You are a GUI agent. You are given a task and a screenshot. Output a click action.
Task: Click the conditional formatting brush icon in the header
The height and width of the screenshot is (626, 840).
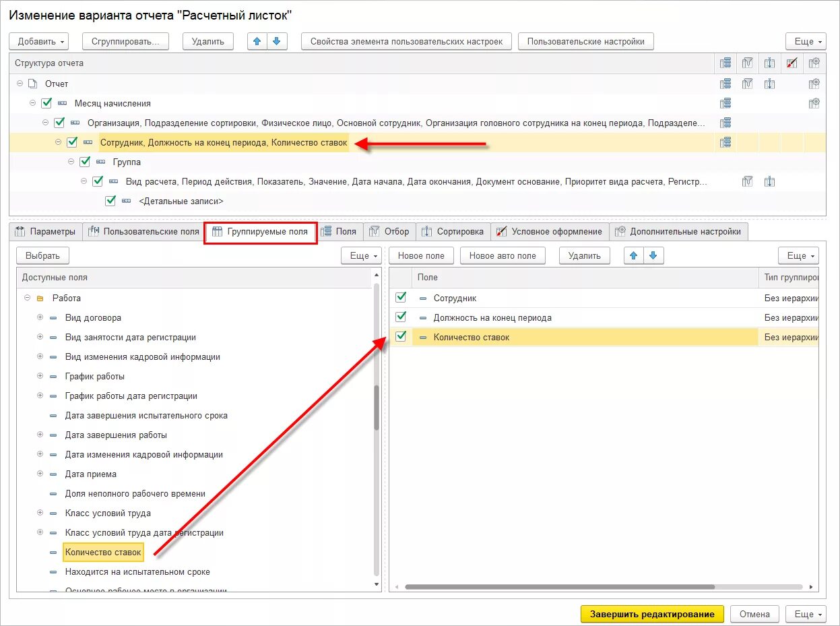point(792,63)
